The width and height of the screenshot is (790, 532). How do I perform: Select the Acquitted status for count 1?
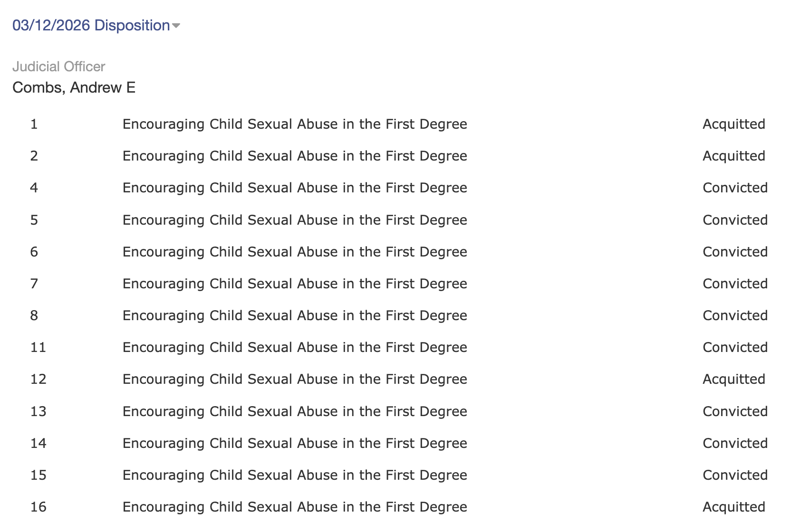(733, 124)
